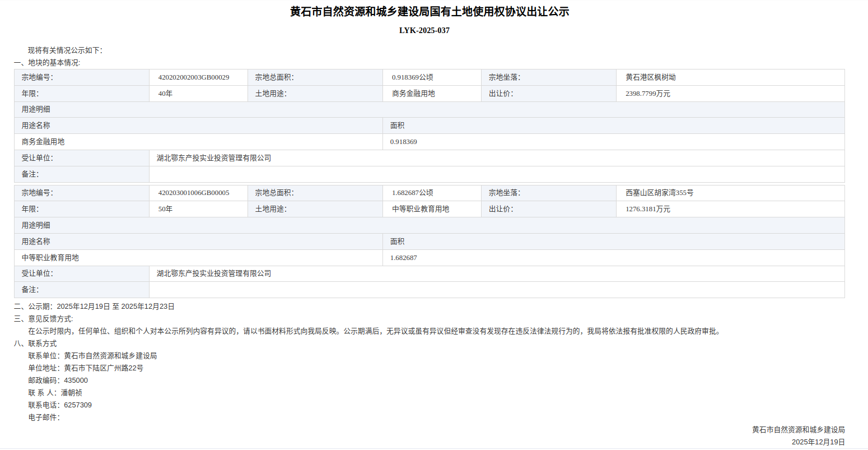Screen dimensions: 868x450
Task: Select total area 0.918369公顷 cell
Action: (x=413, y=77)
